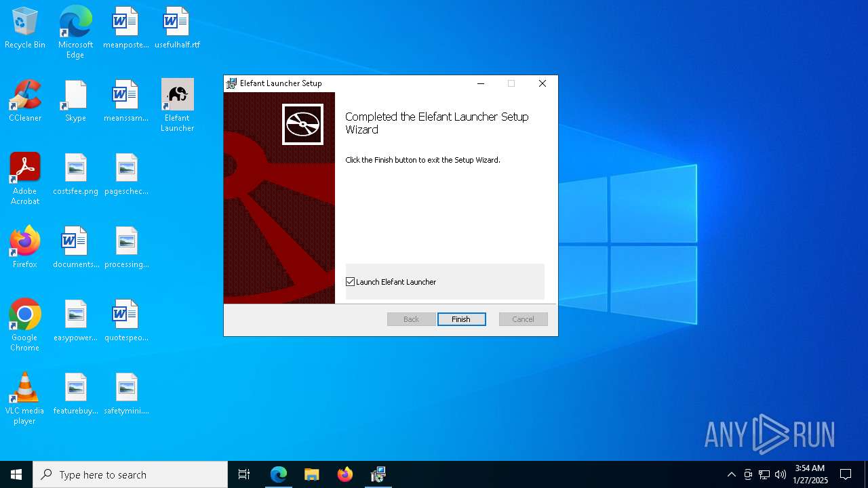The width and height of the screenshot is (868, 488).
Task: Select the Skype desktop shortcut
Action: pyautogui.click(x=75, y=101)
